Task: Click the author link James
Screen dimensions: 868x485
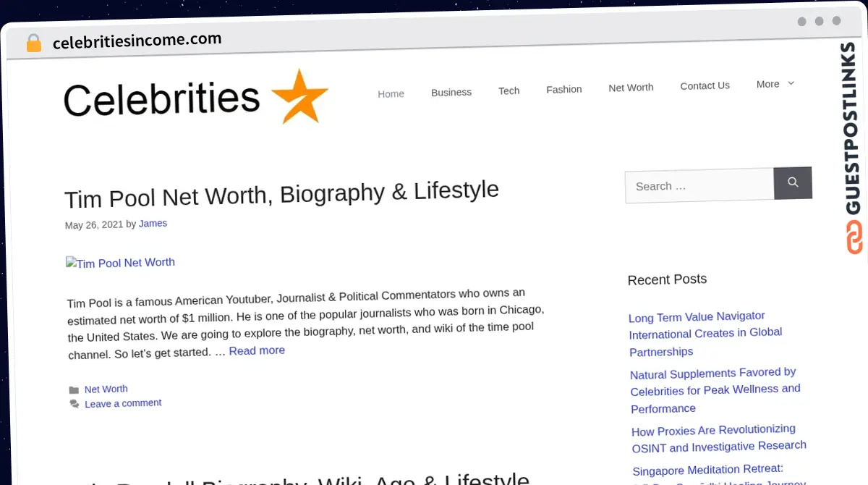Action: tap(153, 224)
